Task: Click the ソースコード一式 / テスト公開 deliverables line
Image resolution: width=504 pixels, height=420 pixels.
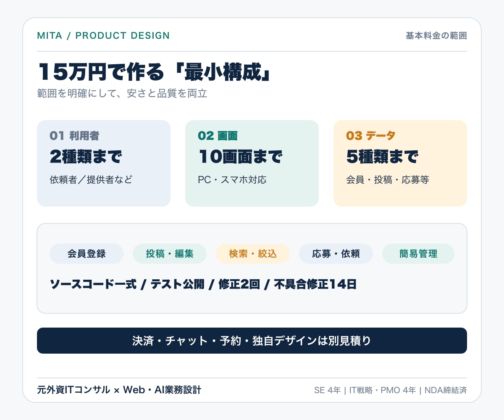Action: pos(203,284)
